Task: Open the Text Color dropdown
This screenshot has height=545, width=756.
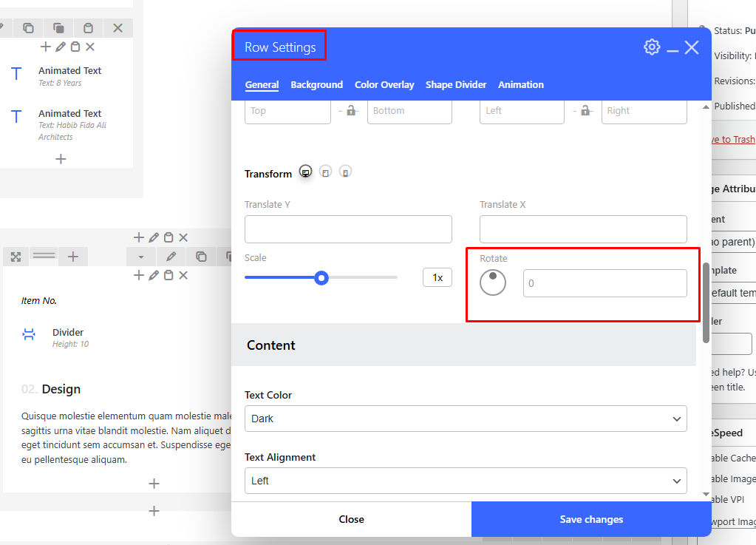Action: (466, 419)
